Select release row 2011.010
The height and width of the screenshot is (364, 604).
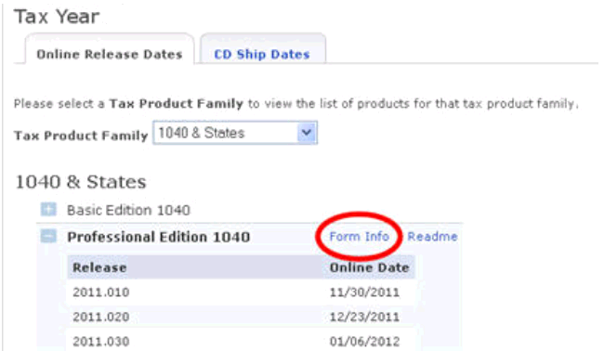coord(242,292)
